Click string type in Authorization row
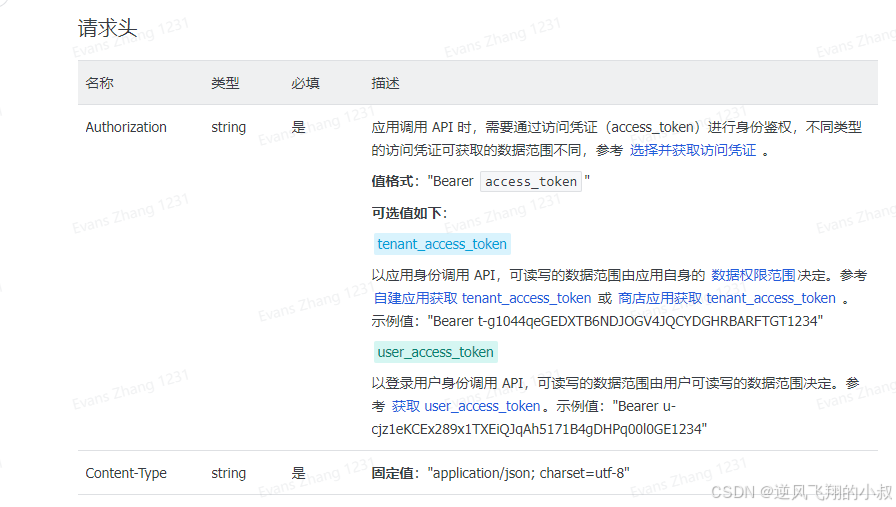The image size is (896, 507). (x=229, y=127)
